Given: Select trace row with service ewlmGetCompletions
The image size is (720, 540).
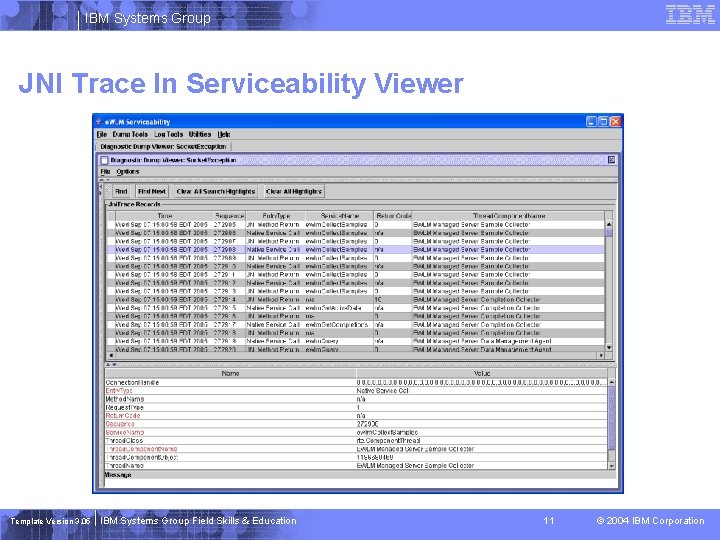Looking at the screenshot, I should tap(356, 324).
